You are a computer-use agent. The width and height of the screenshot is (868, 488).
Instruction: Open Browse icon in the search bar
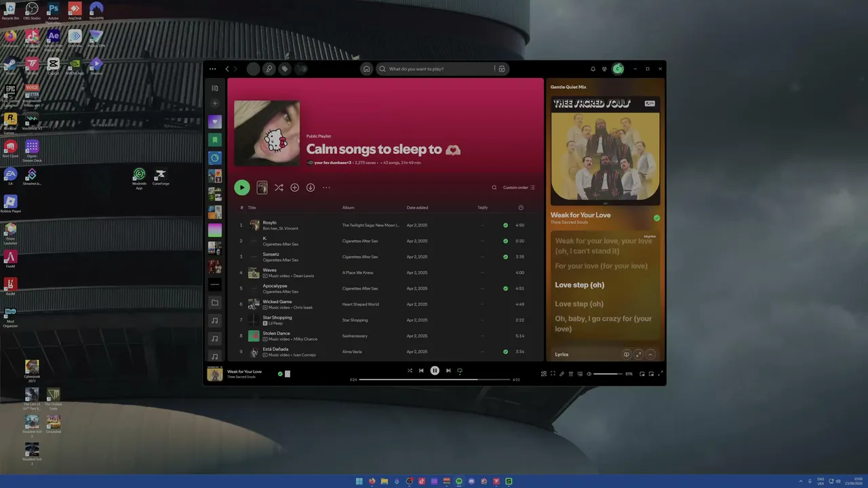click(x=502, y=68)
